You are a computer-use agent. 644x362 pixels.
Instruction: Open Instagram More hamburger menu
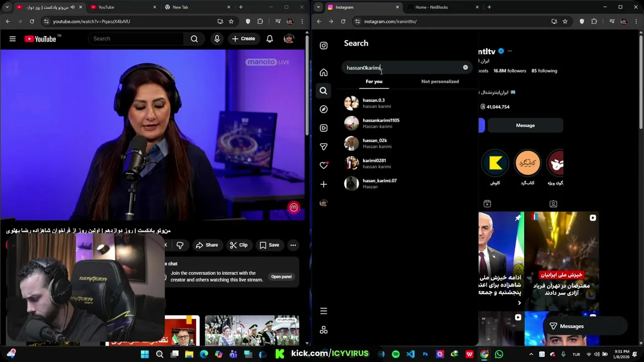[324, 311]
